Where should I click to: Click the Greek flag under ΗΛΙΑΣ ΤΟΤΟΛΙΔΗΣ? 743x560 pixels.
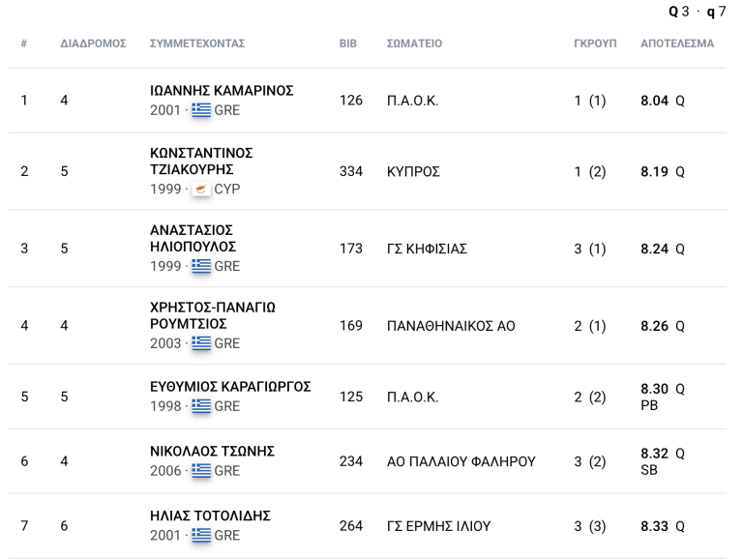[201, 535]
